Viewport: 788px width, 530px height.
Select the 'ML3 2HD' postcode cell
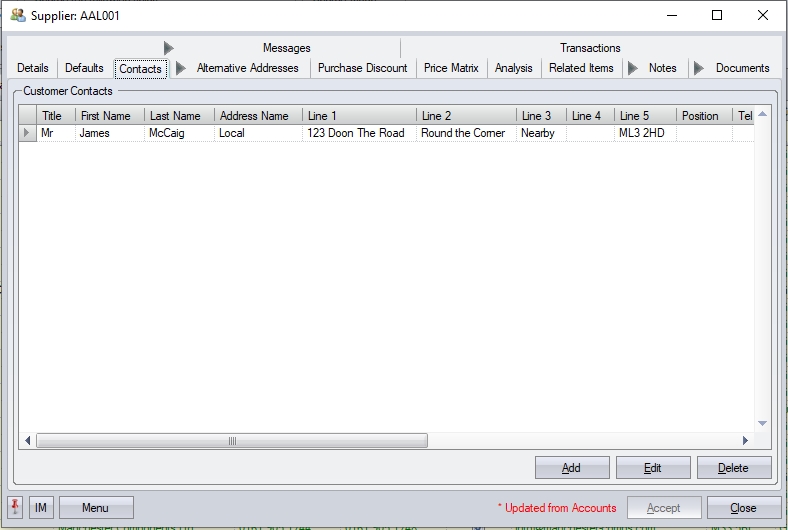645,133
